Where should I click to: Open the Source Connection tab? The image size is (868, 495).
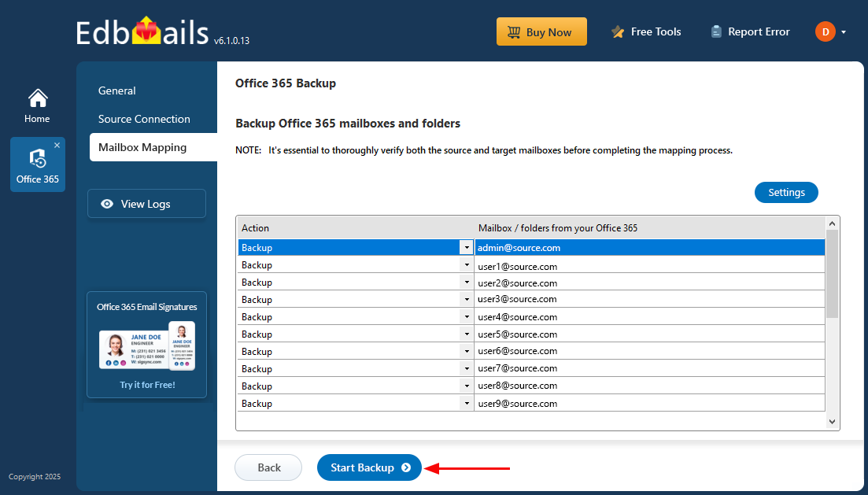click(144, 119)
